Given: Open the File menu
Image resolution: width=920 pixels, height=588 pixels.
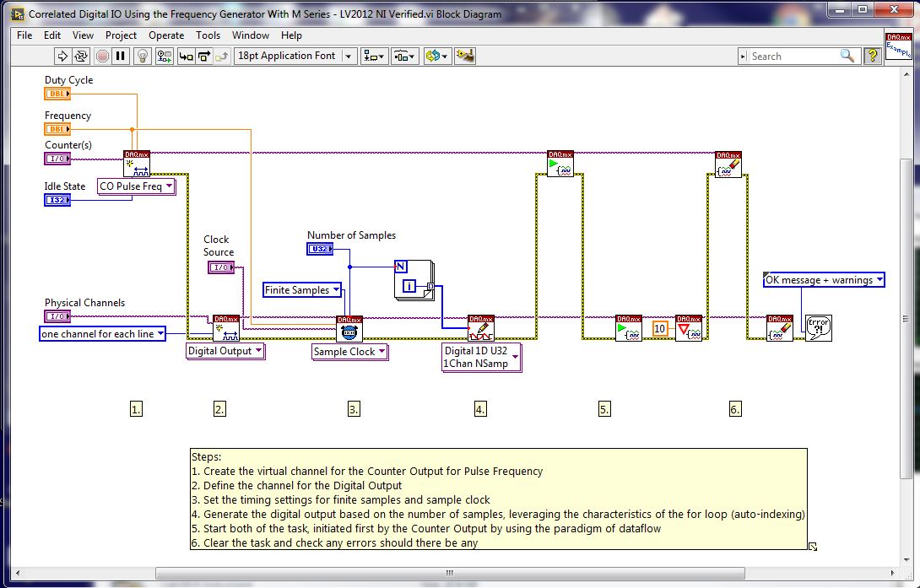Looking at the screenshot, I should [x=24, y=35].
